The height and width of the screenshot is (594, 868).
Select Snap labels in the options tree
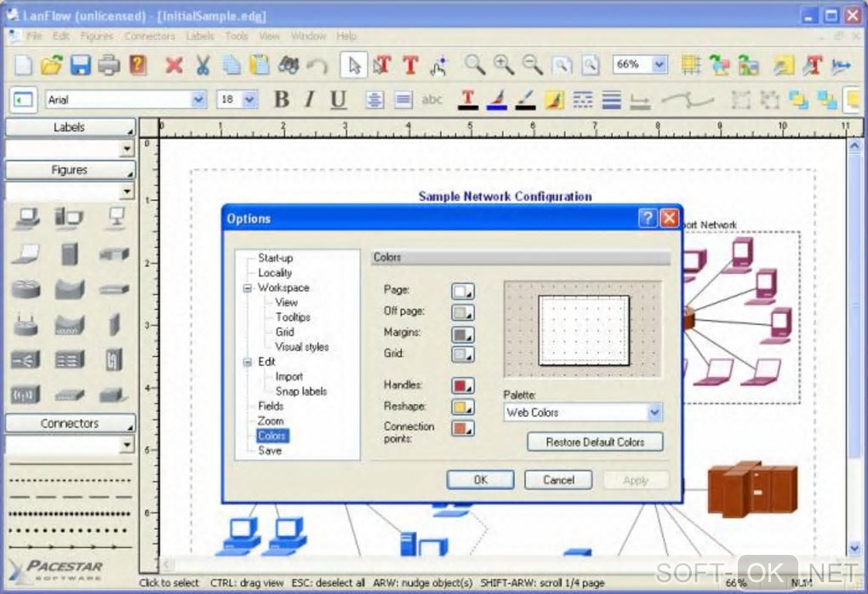click(x=301, y=391)
